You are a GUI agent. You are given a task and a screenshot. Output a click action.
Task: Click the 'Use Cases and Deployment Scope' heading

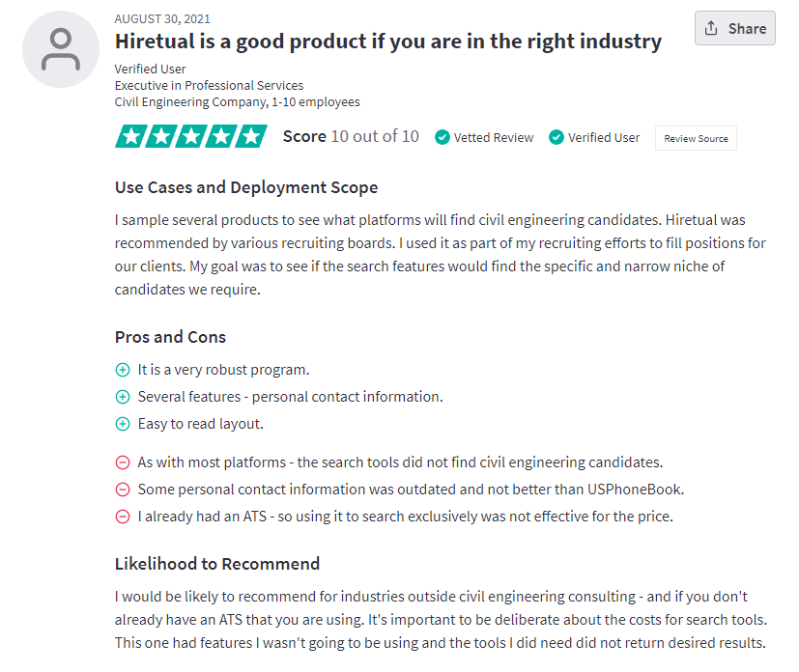[246, 188]
